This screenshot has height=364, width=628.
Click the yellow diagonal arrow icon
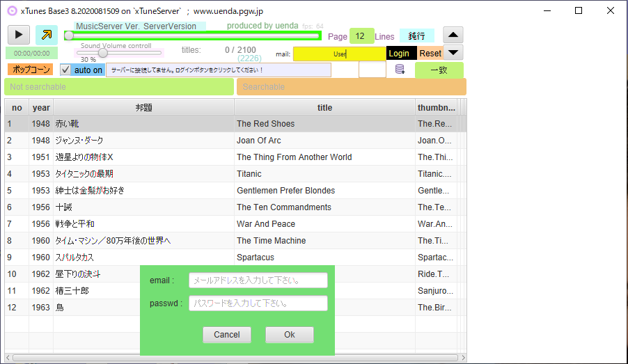(47, 35)
